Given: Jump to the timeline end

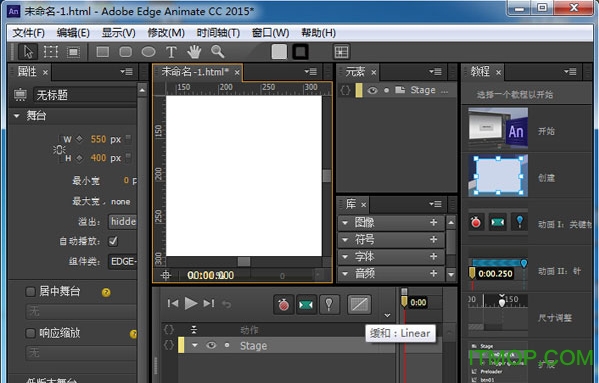Looking at the screenshot, I should [209, 304].
